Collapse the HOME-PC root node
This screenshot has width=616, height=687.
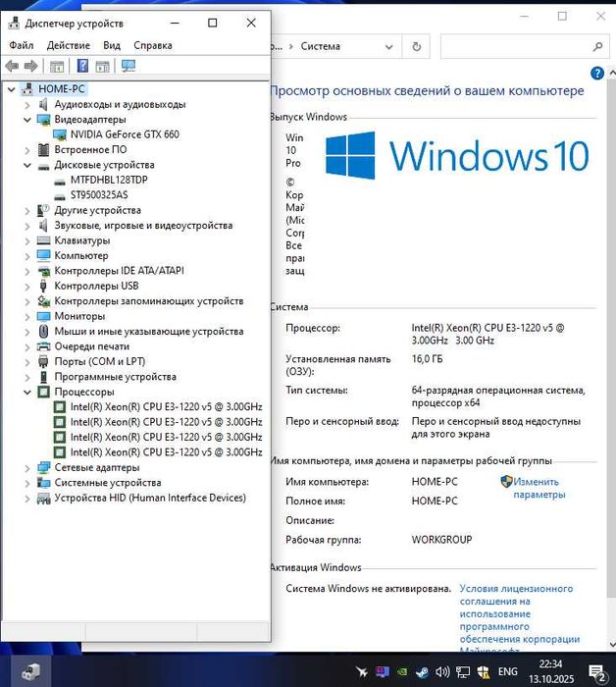(x=12, y=89)
